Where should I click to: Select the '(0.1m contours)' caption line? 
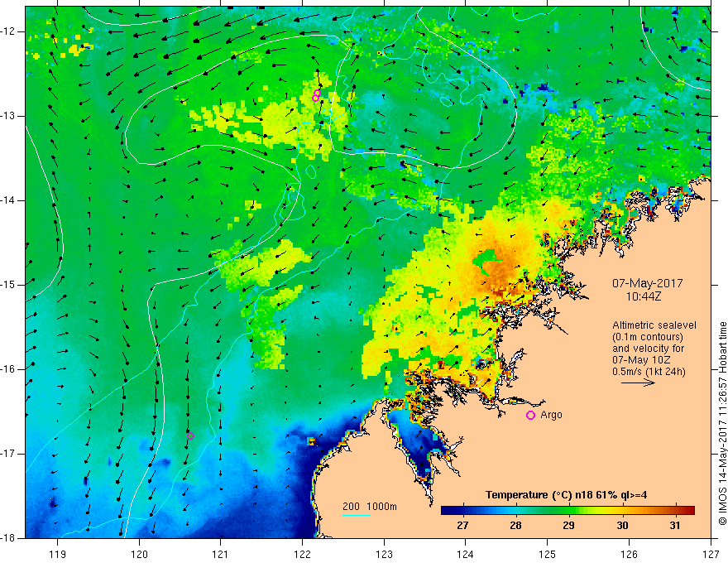click(x=648, y=337)
